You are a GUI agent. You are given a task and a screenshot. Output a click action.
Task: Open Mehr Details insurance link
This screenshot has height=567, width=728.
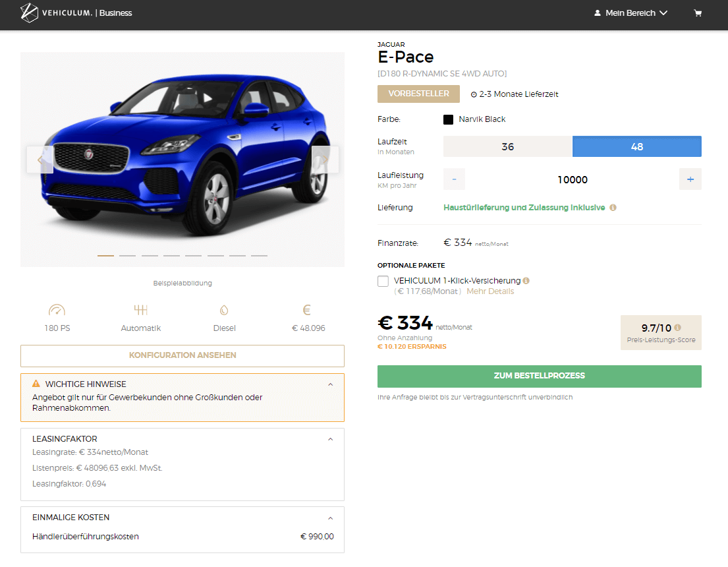coord(490,291)
